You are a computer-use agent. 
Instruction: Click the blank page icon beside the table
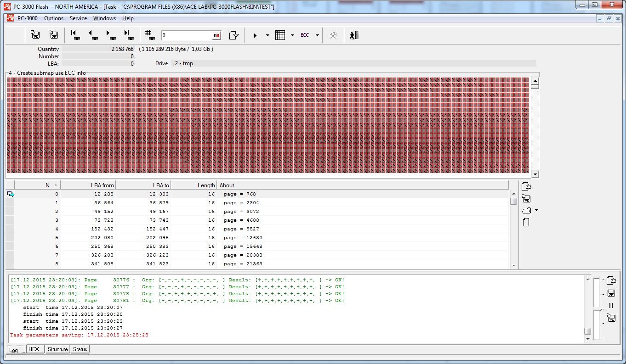pyautogui.click(x=526, y=222)
